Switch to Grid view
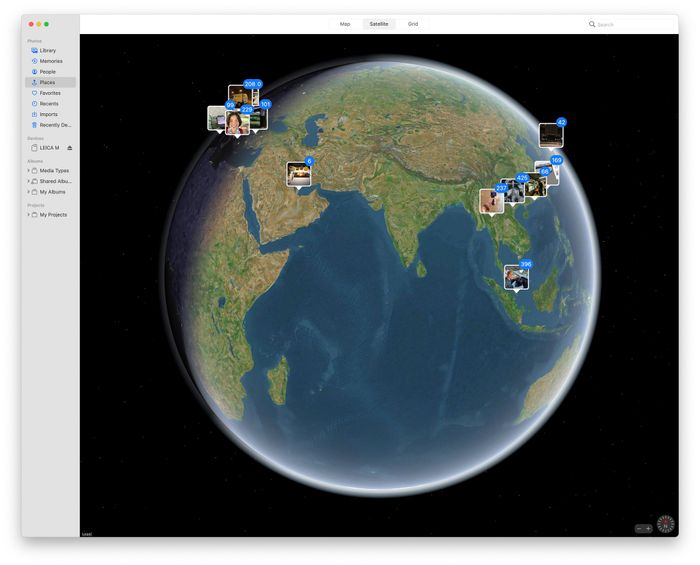This screenshot has height=565, width=700. pos(412,24)
